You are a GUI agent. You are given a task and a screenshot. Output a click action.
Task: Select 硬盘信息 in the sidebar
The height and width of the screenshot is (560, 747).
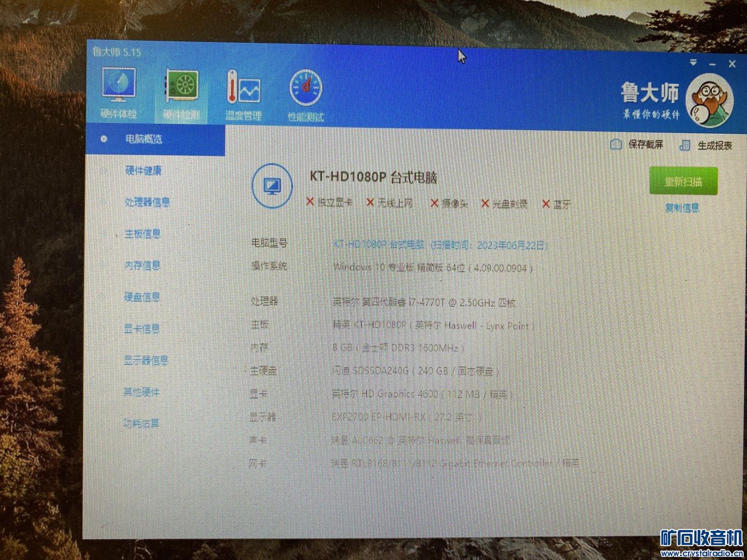(x=142, y=297)
